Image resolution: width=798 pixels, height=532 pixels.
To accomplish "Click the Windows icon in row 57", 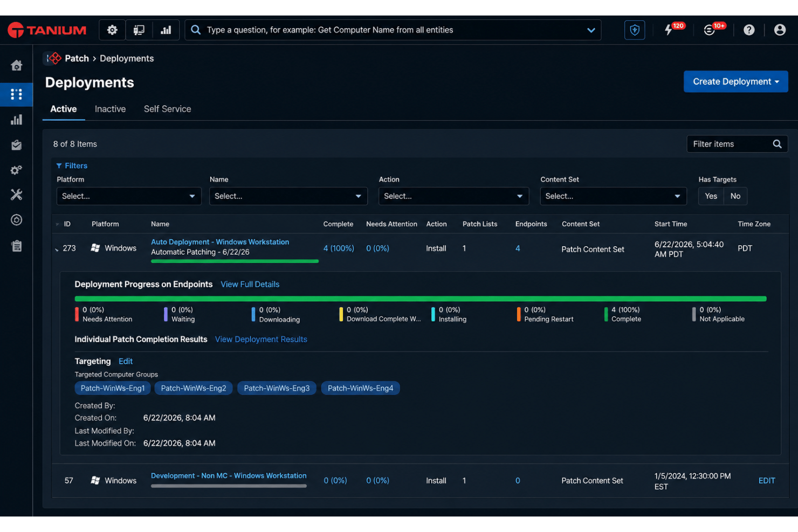I will click(95, 480).
